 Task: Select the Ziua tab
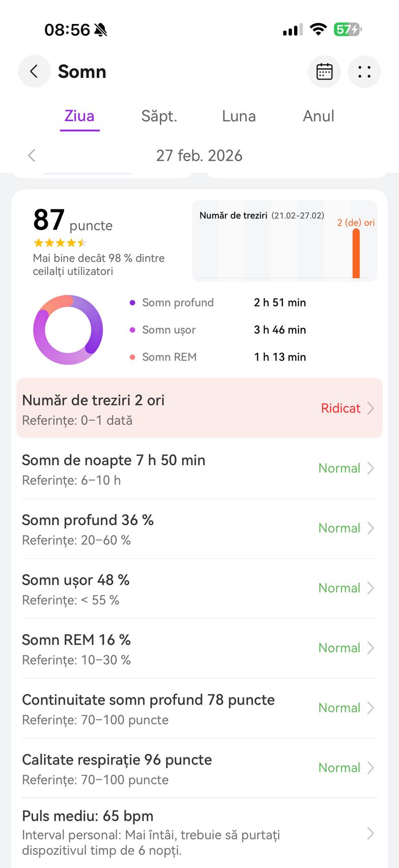pyautogui.click(x=79, y=116)
